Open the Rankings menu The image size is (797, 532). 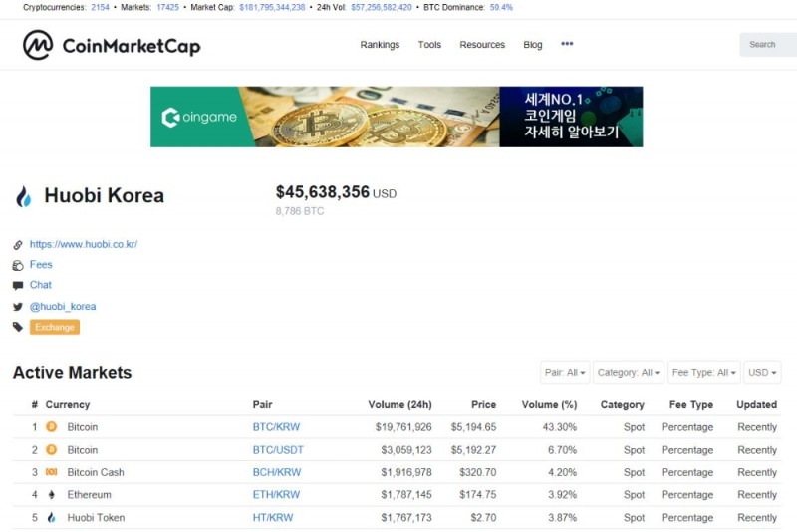pyautogui.click(x=380, y=45)
